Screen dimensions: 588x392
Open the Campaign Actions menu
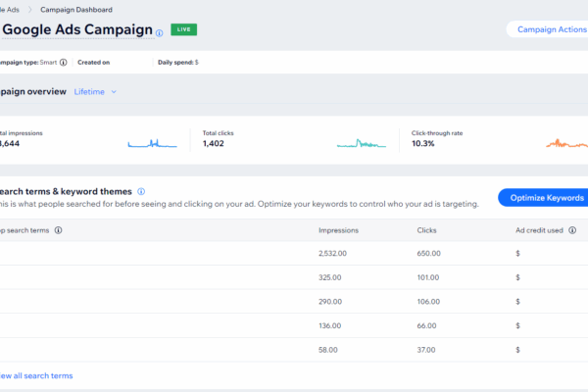(549, 29)
